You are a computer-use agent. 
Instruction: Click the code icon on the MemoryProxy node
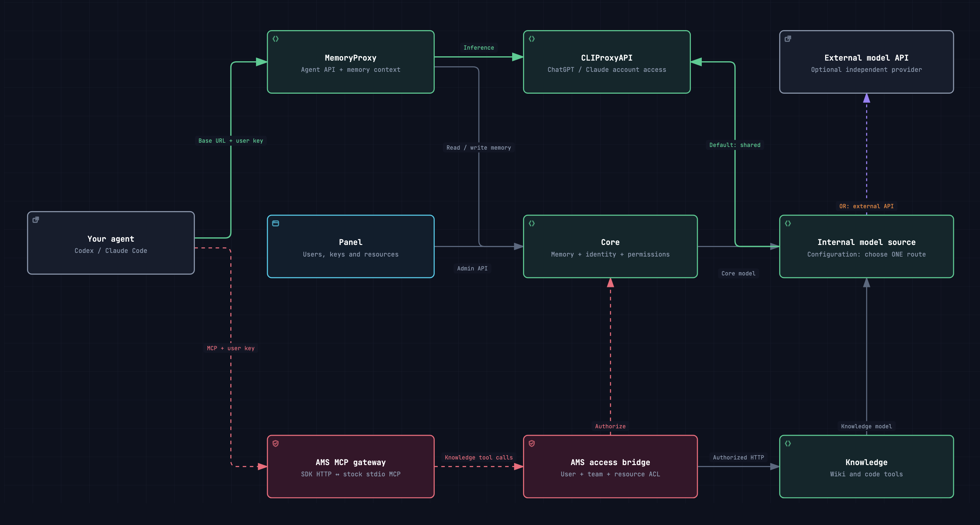click(276, 39)
